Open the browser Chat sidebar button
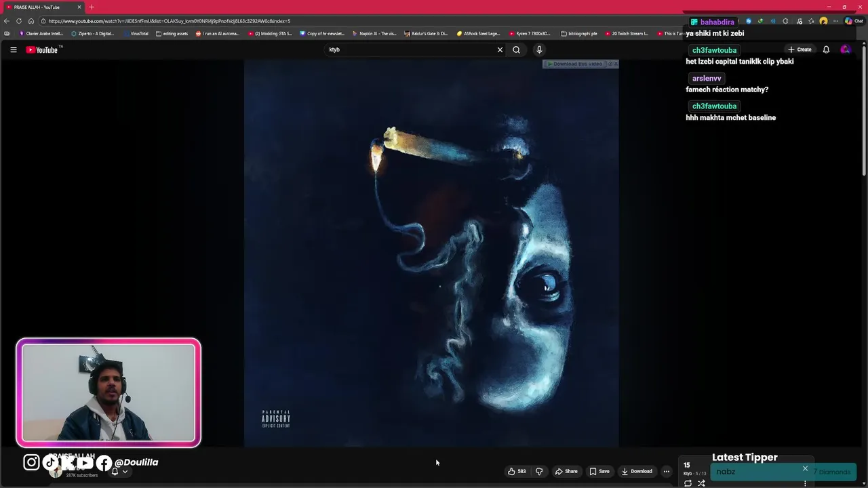Image resolution: width=868 pixels, height=488 pixels. (854, 21)
